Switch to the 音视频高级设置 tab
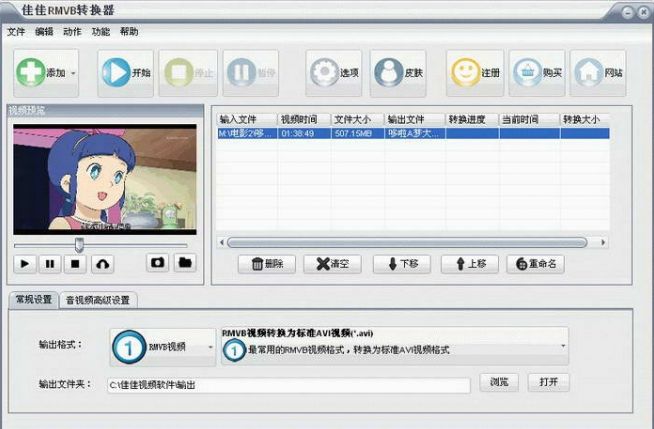Viewport: 654px width, 429px height. 98,300
